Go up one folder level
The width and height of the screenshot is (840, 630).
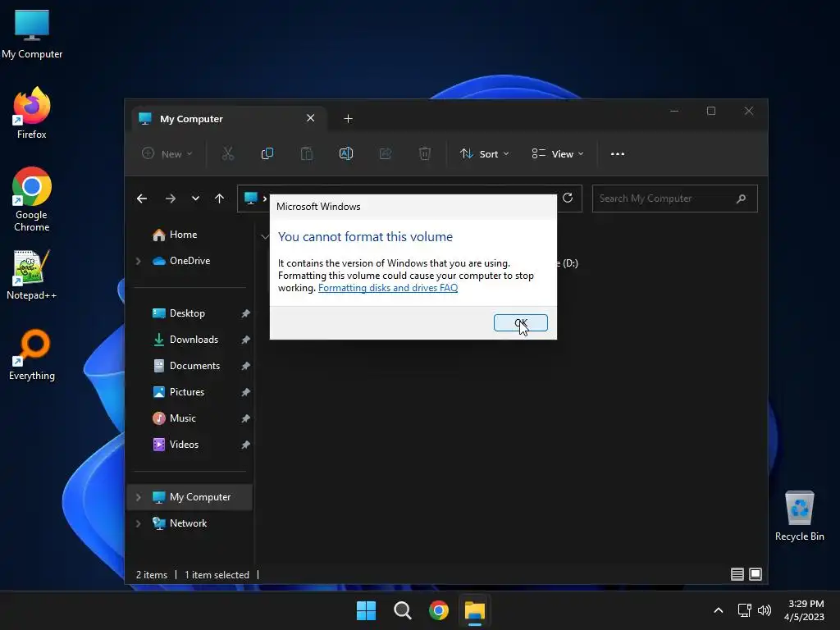click(219, 199)
